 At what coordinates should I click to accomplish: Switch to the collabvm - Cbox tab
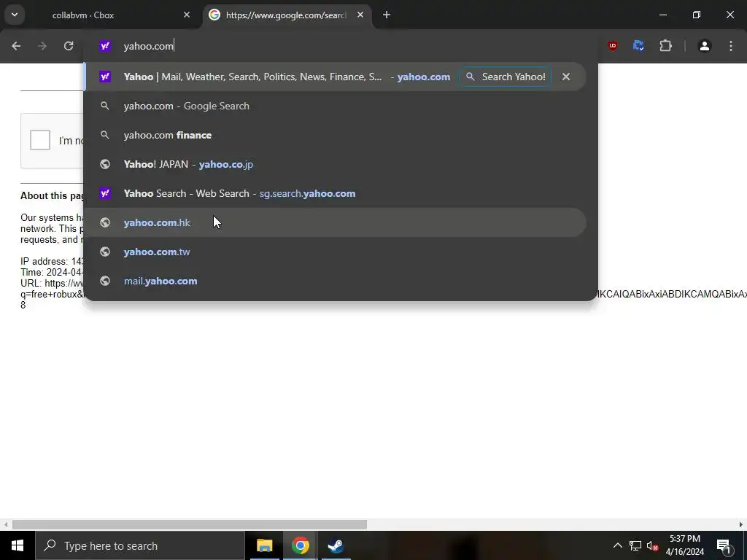tap(109, 15)
